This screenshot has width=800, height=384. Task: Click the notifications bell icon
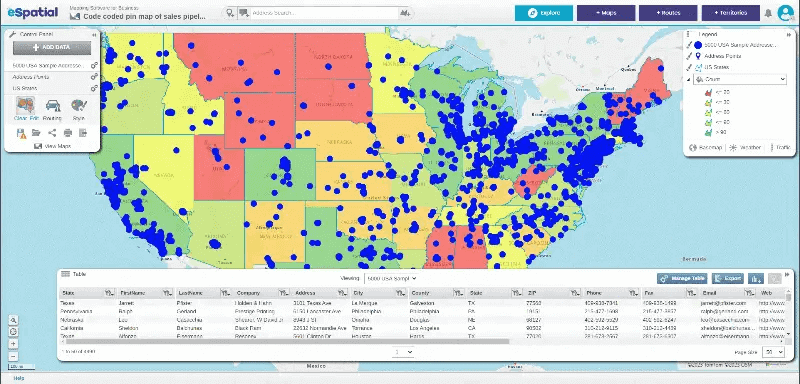(768, 13)
